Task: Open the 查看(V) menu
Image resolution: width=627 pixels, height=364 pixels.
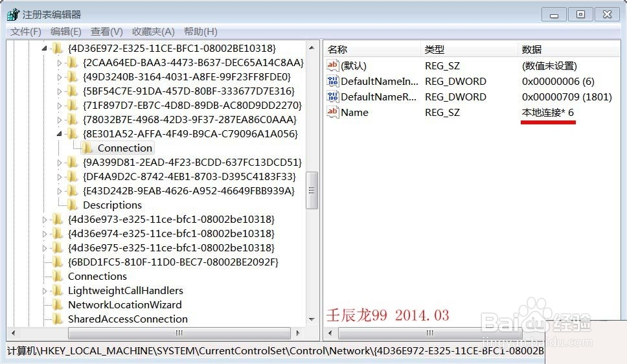Action: tap(107, 32)
